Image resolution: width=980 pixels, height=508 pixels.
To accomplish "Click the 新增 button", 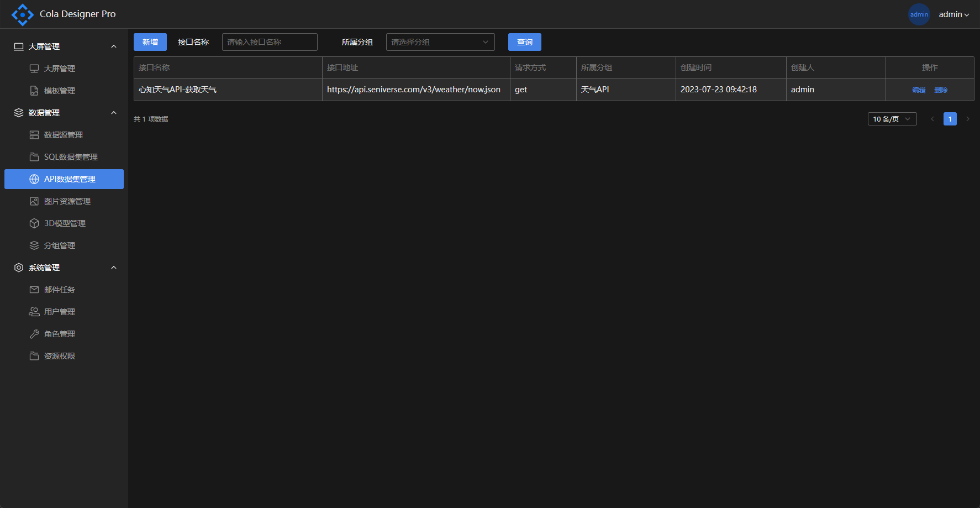I will point(150,42).
